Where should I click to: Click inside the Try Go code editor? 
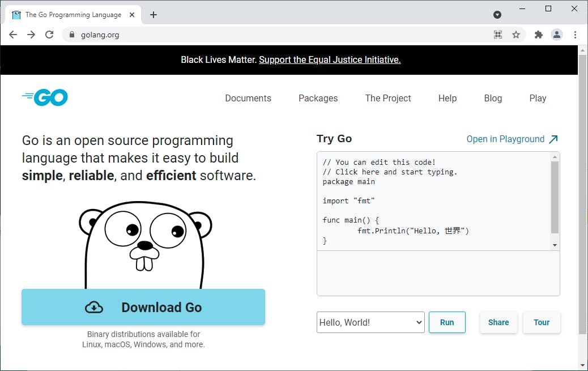tap(433, 201)
